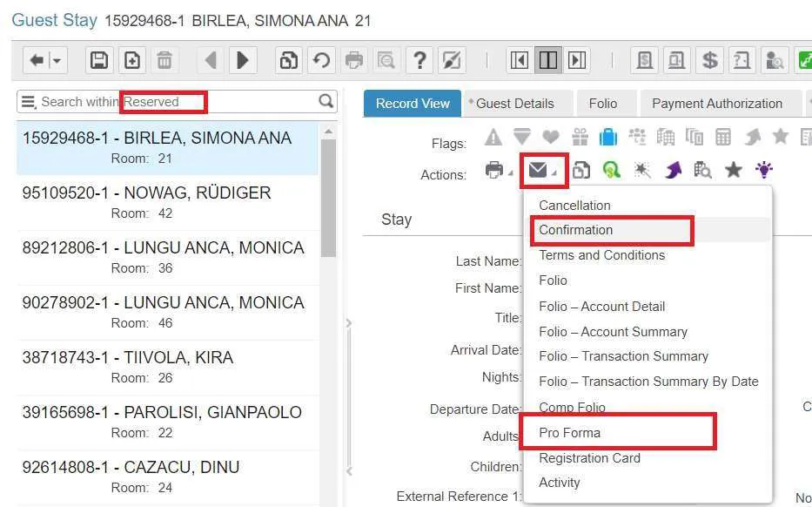Click the dollar sign toolbar icon

point(709,61)
